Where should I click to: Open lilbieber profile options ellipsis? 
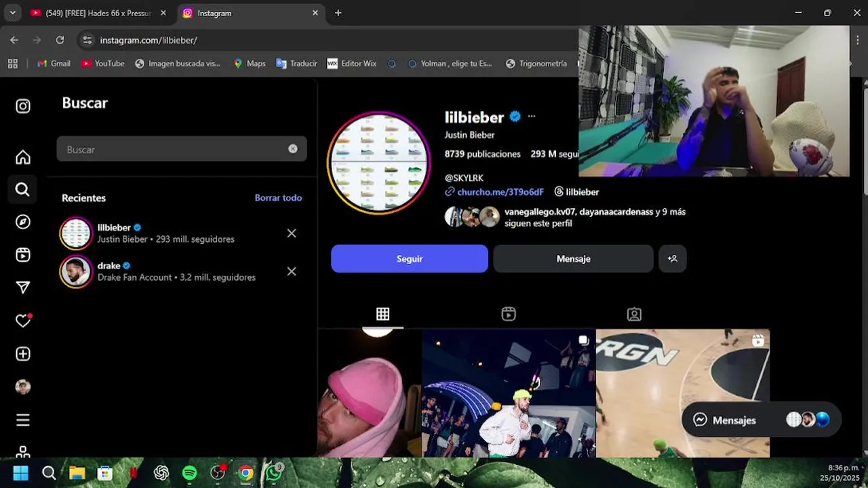(x=532, y=117)
